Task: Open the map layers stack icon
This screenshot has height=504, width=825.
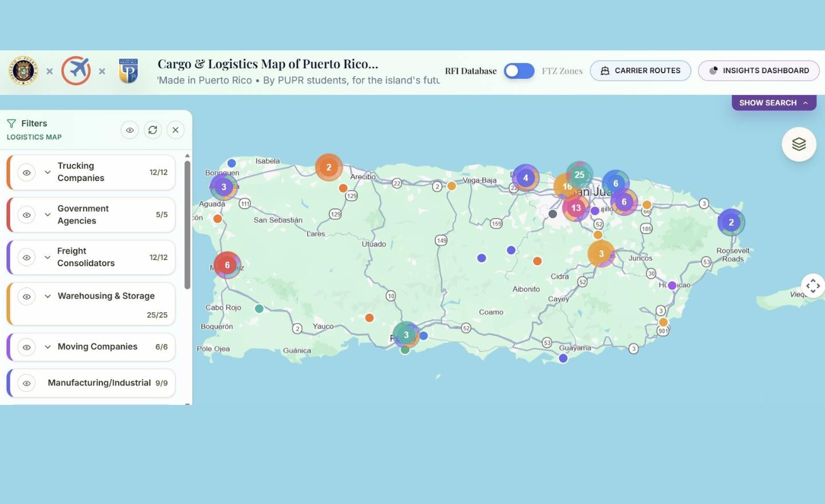Action: 799,144
